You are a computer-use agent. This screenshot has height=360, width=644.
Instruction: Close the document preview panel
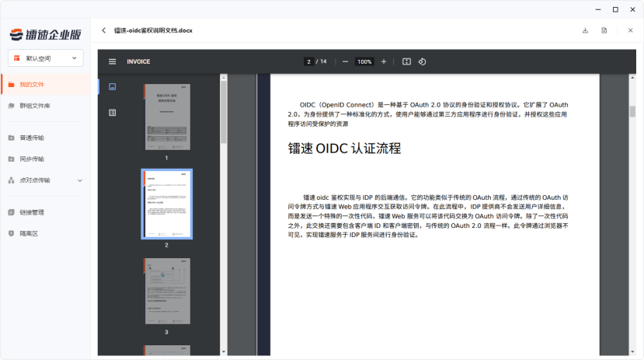pos(631,30)
